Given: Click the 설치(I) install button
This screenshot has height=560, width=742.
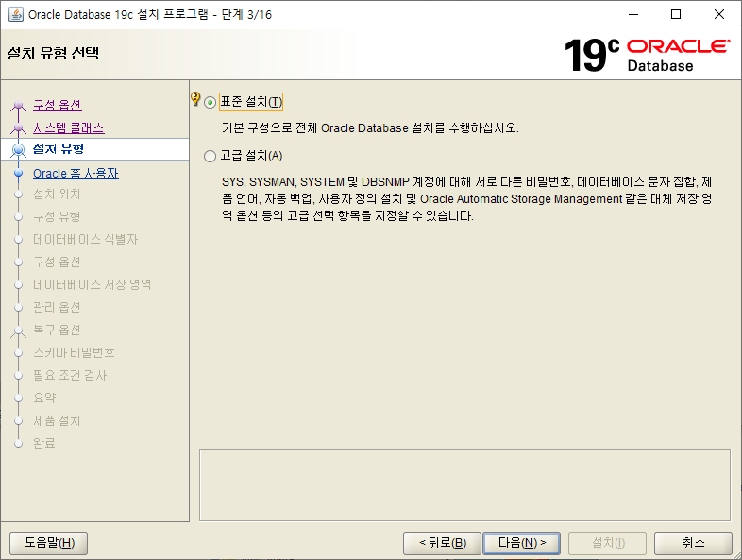Looking at the screenshot, I should click(x=608, y=542).
